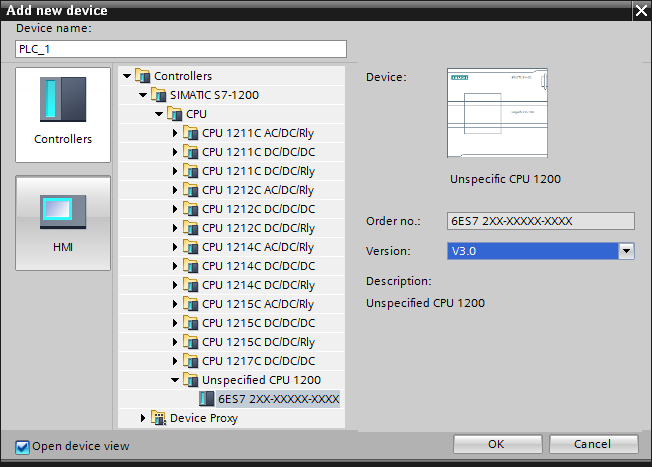The image size is (652, 467).
Task: Click the Unspecified CPU 1200 folder icon
Action: point(190,380)
